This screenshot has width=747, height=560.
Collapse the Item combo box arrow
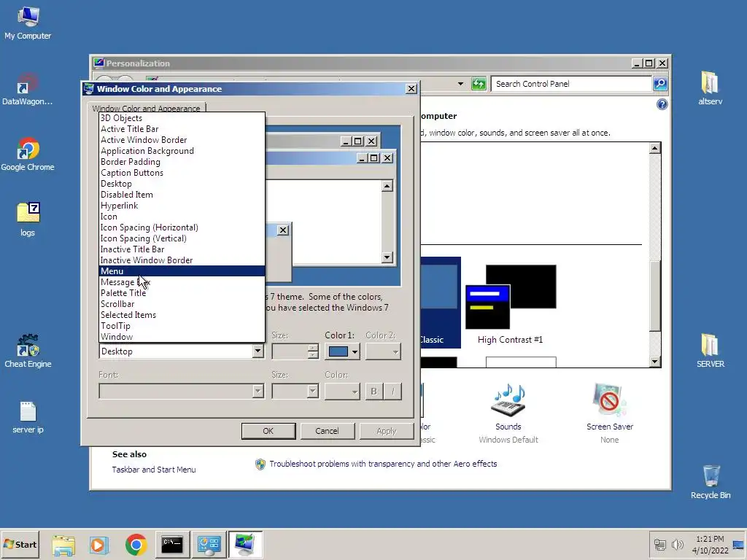tap(258, 351)
